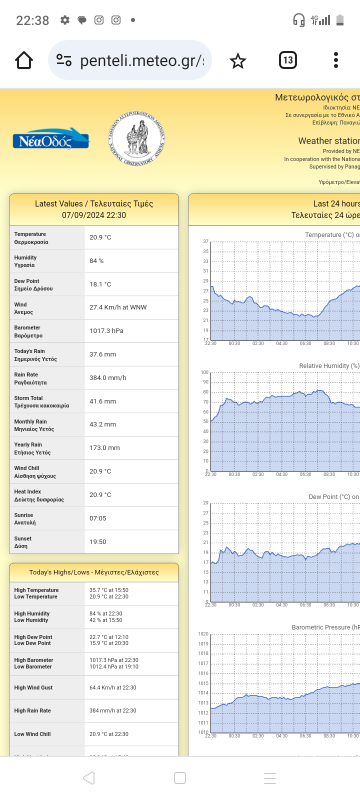
Task: Select humidity value 84 %
Action: click(97, 261)
